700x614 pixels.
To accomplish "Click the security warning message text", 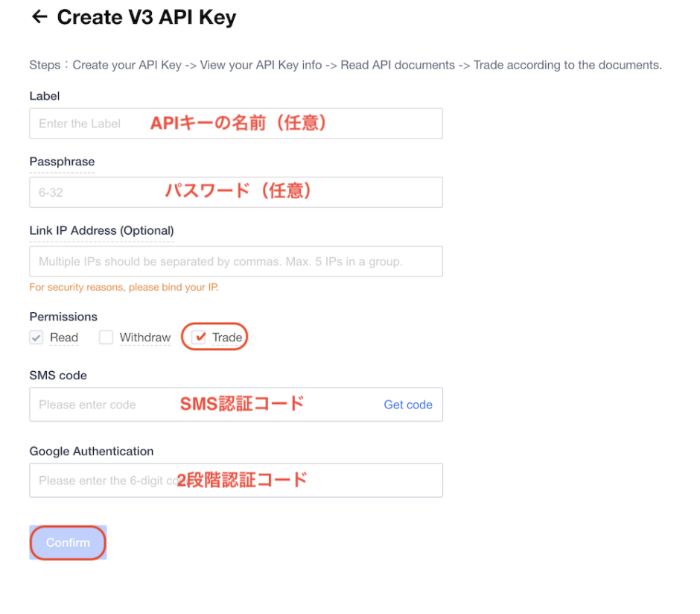I will pyautogui.click(x=123, y=287).
